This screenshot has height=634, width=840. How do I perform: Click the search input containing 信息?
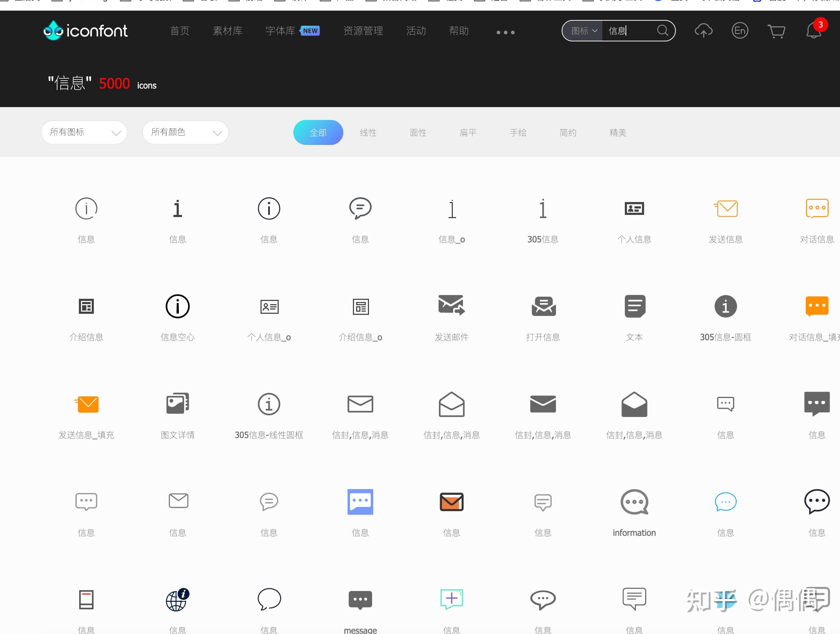click(628, 31)
